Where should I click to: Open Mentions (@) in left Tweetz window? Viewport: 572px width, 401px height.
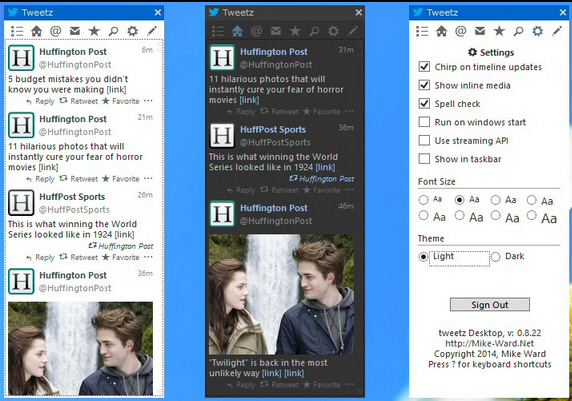[x=55, y=31]
